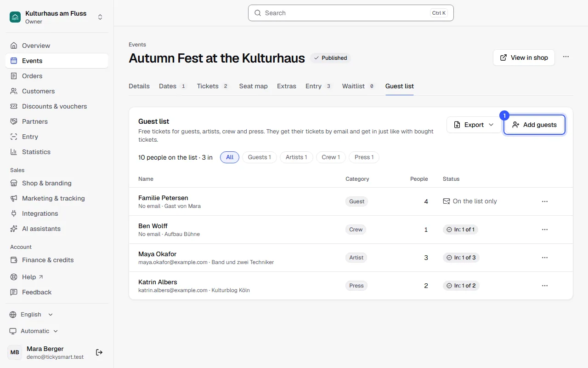
Task: Click the name Maya Okafor
Action: [x=157, y=254]
